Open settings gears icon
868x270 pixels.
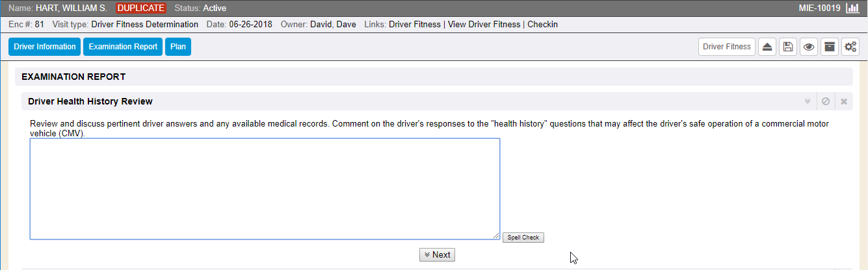[850, 47]
